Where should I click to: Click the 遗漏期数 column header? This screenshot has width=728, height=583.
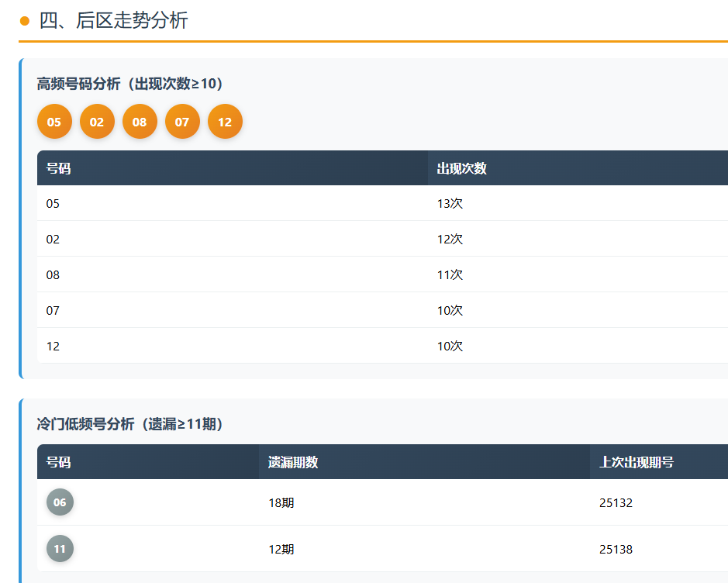[x=293, y=462]
